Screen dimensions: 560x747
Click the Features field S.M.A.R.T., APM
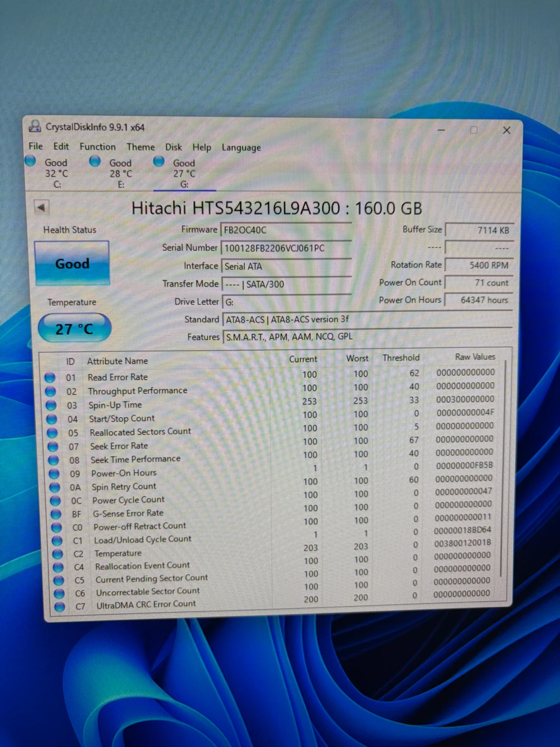click(367, 337)
